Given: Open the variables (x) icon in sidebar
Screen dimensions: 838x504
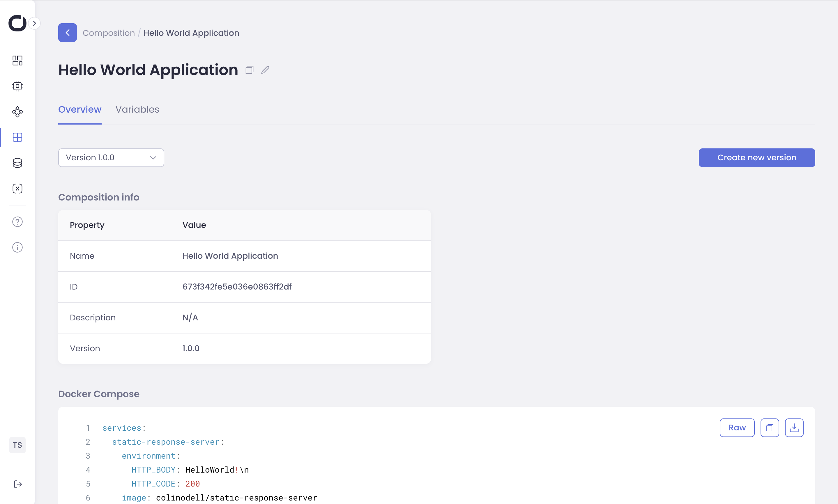Looking at the screenshot, I should 17,189.
